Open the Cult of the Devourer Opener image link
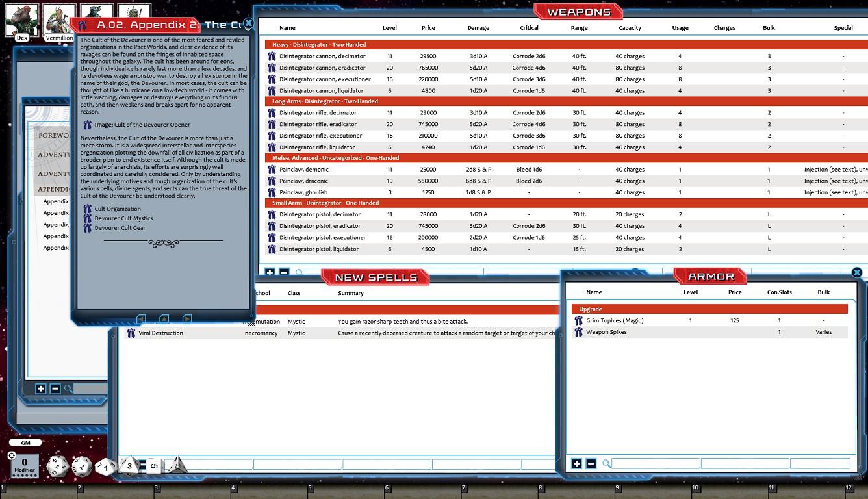 [x=88, y=125]
